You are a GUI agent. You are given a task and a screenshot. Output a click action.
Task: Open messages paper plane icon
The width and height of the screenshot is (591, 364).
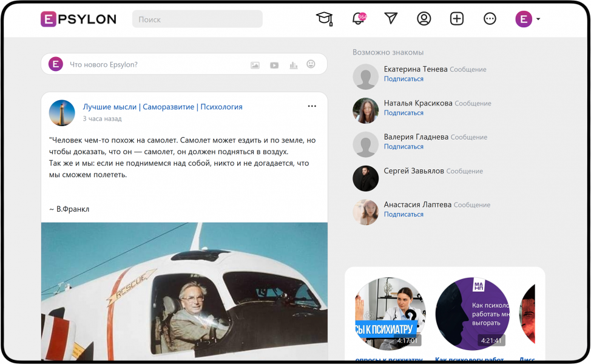(x=391, y=18)
